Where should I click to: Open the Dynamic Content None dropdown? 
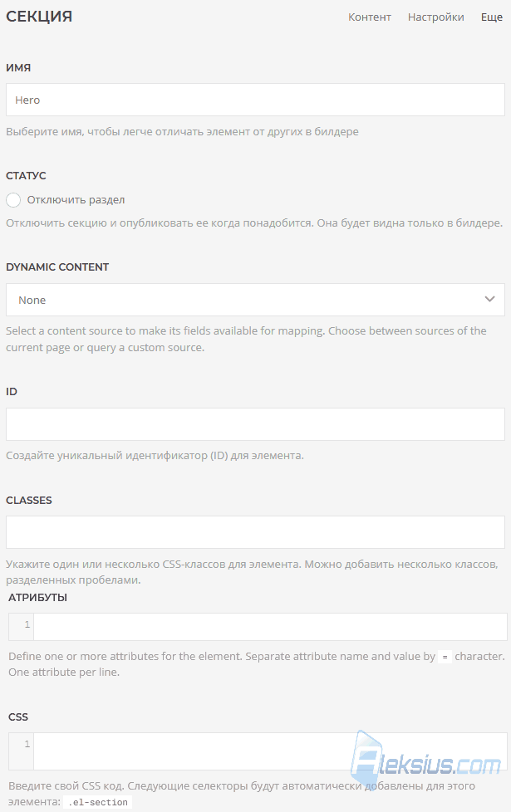pyautogui.click(x=255, y=300)
